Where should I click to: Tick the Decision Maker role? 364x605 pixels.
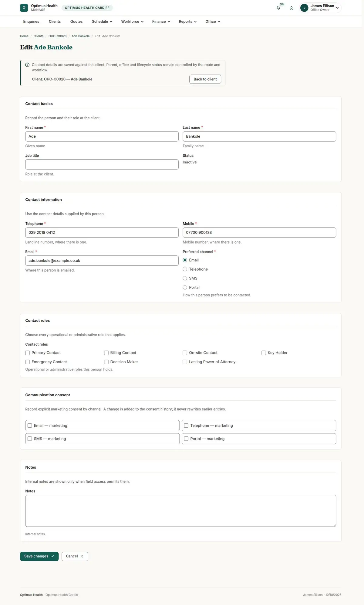106,362
